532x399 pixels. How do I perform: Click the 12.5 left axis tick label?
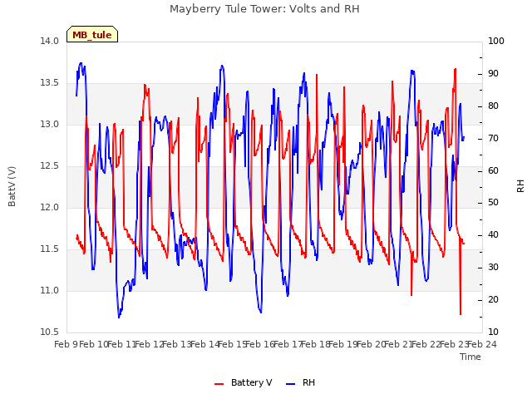pos(50,166)
